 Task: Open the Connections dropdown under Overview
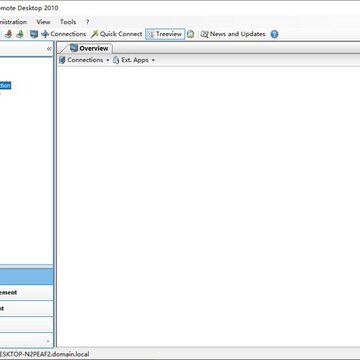click(84, 60)
